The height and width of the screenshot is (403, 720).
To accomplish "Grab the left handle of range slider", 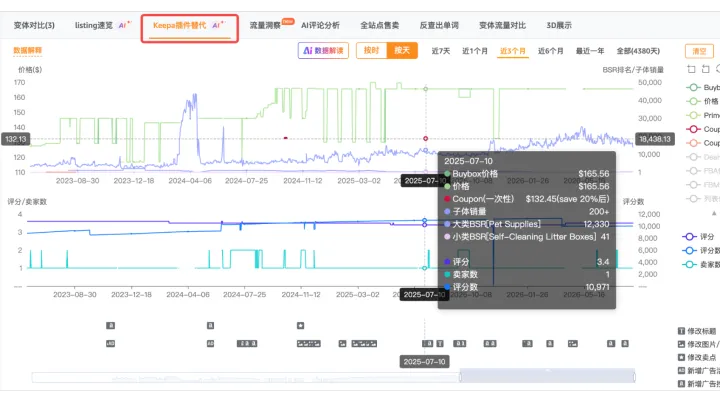I will pyautogui.click(x=460, y=377).
